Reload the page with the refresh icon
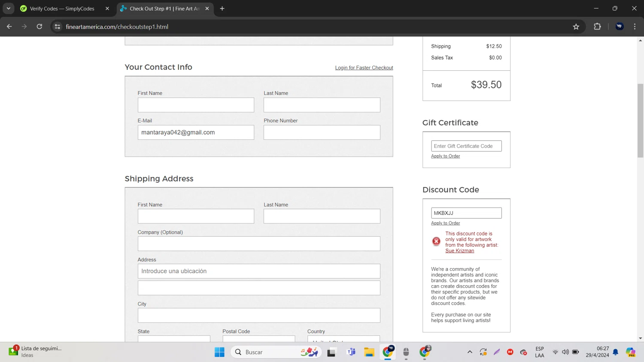Viewport: 644px width, 362px height. tap(39, 27)
